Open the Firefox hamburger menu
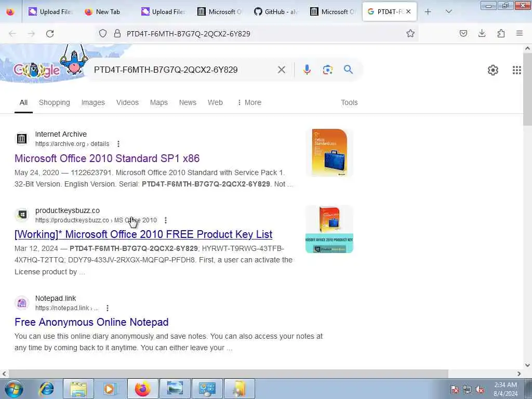Viewport: 532px width, 399px height. [x=520, y=33]
